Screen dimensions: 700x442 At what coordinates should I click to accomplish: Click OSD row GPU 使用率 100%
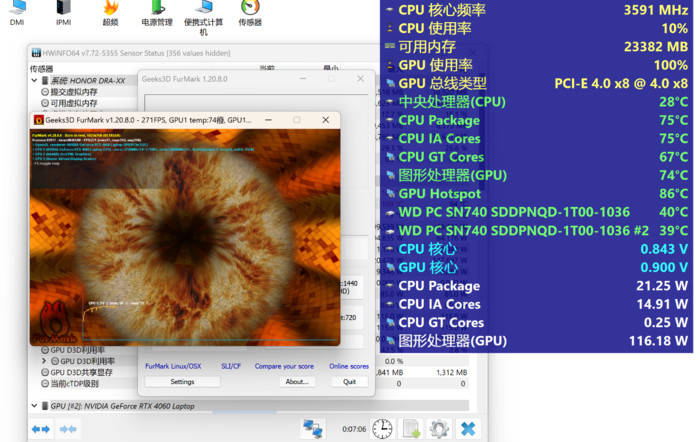(x=537, y=65)
